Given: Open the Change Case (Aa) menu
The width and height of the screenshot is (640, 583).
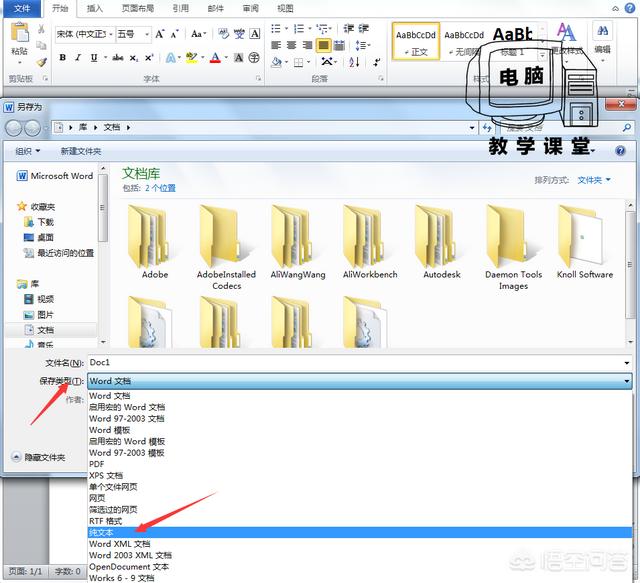Looking at the screenshot, I should (198, 34).
